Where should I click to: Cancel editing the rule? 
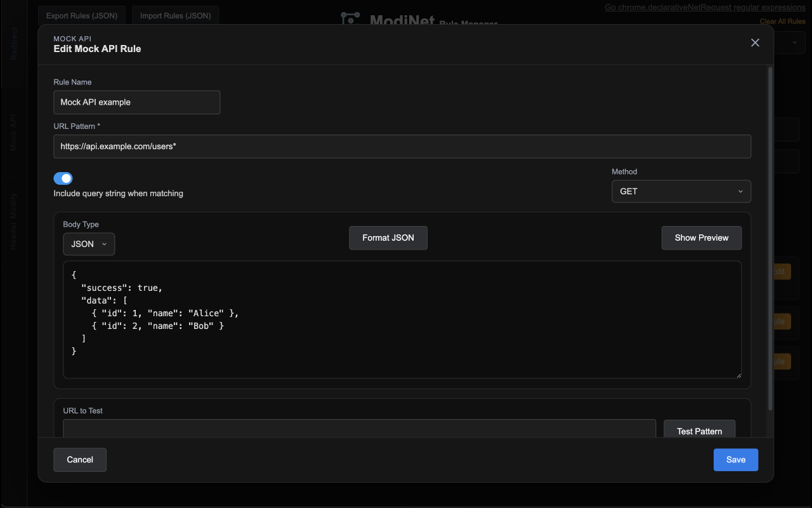79,459
